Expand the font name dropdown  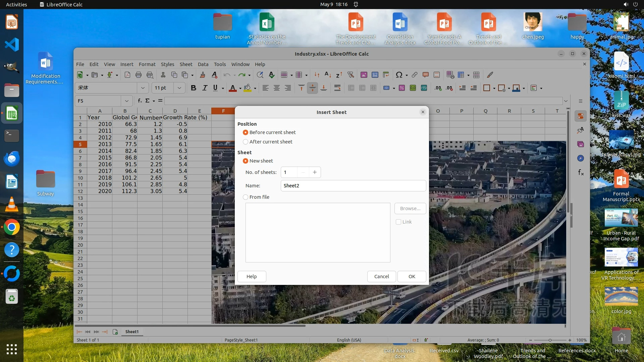pos(143,88)
